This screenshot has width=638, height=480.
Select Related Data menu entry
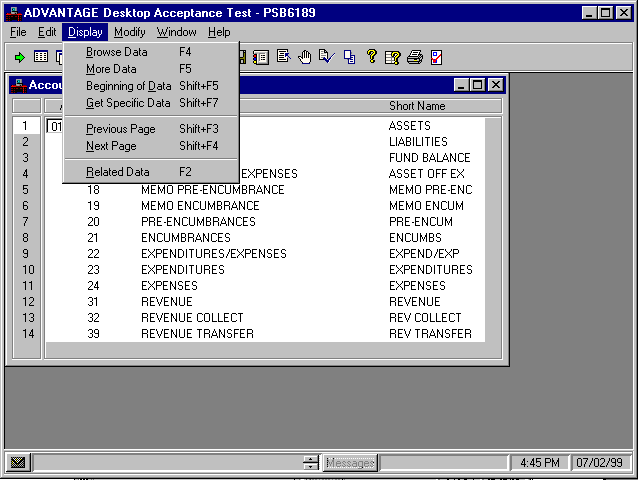[x=151, y=172]
